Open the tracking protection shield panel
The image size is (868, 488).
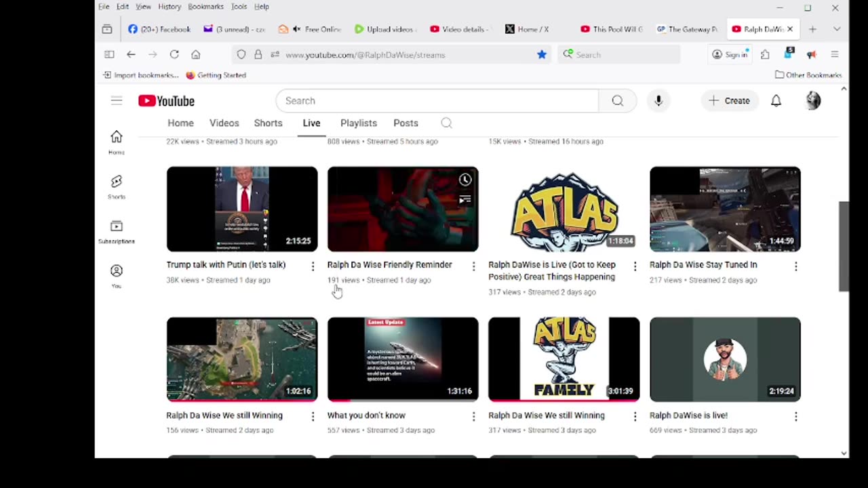(x=241, y=54)
